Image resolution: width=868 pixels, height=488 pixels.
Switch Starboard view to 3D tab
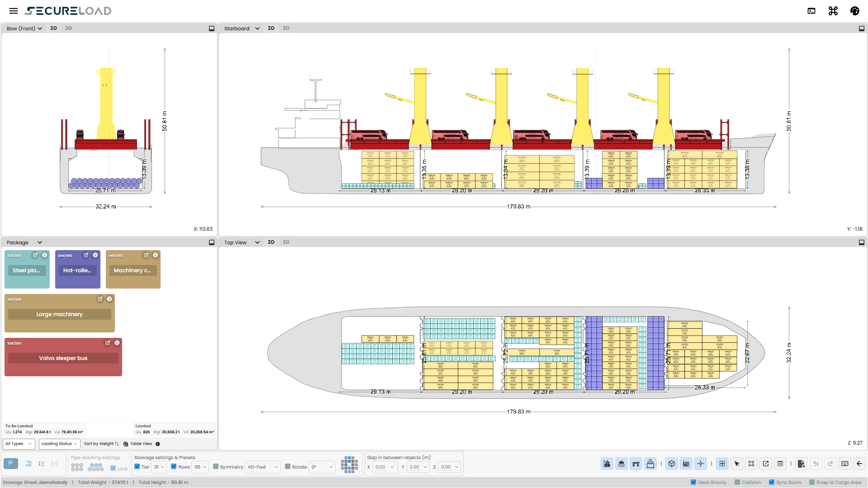click(x=286, y=28)
